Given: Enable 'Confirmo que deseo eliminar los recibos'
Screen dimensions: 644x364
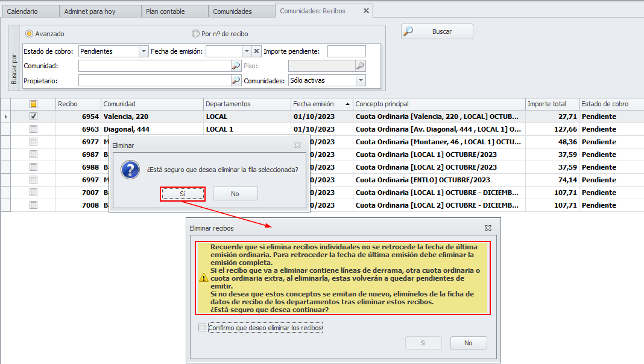Looking at the screenshot, I should tap(202, 328).
